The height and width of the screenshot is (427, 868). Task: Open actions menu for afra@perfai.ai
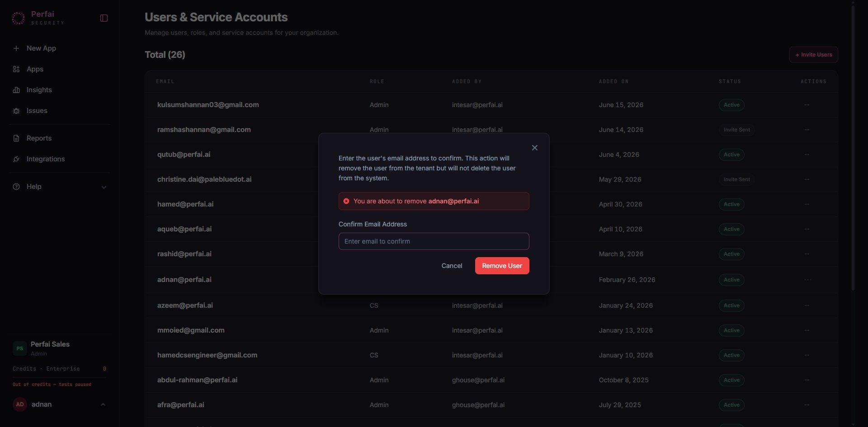pos(807,405)
